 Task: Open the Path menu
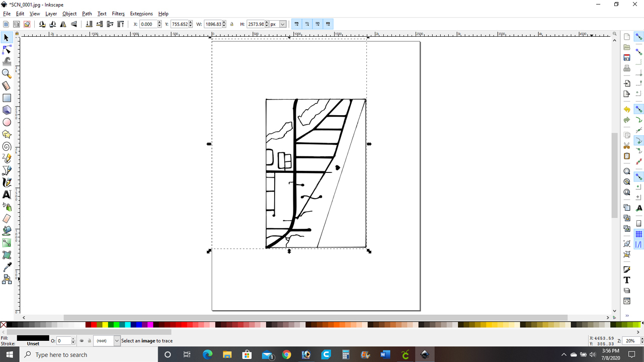coord(87,14)
